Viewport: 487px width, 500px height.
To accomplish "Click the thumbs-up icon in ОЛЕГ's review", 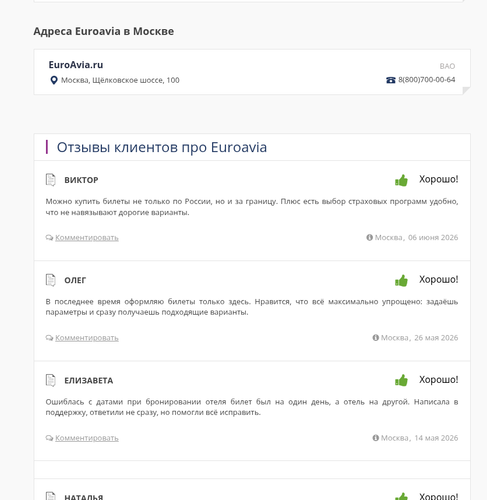I will pos(401,280).
